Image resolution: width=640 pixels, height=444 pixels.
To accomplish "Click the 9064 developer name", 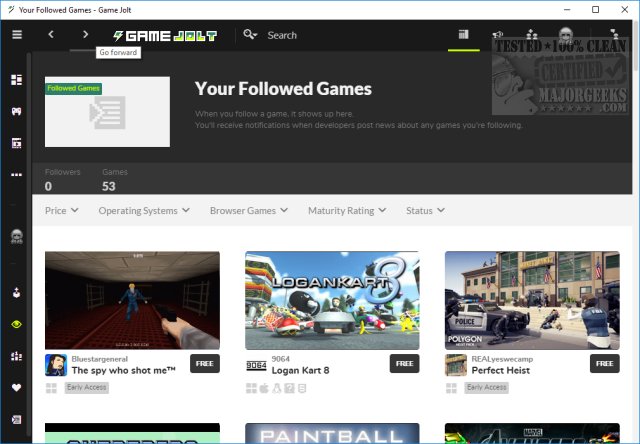I will 280,359.
